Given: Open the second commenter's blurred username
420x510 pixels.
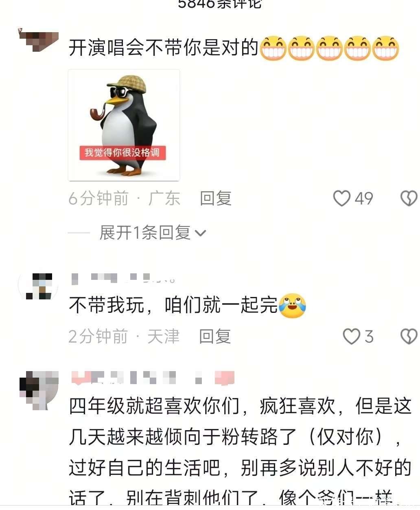Looking at the screenshot, I should [x=123, y=279].
